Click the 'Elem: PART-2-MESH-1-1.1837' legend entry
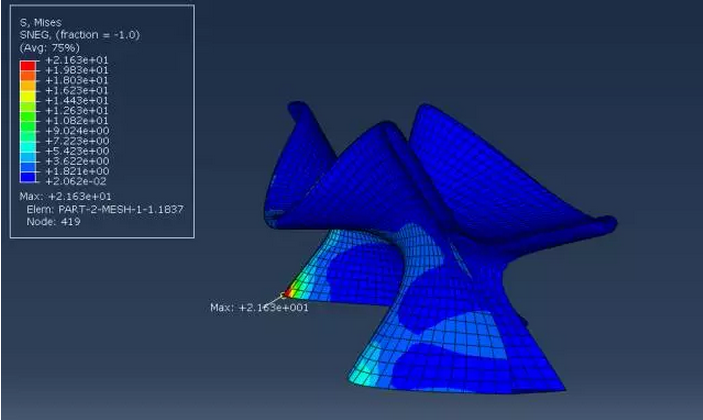Image resolution: width=703 pixels, height=420 pixels. (x=105, y=209)
